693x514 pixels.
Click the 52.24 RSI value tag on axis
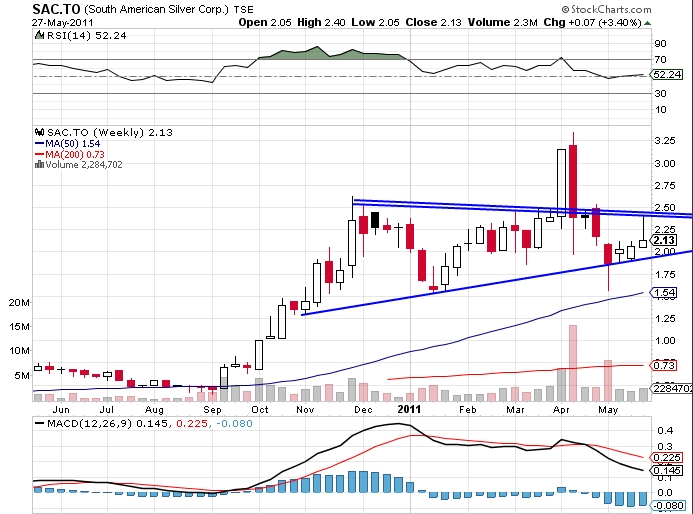(x=667, y=75)
